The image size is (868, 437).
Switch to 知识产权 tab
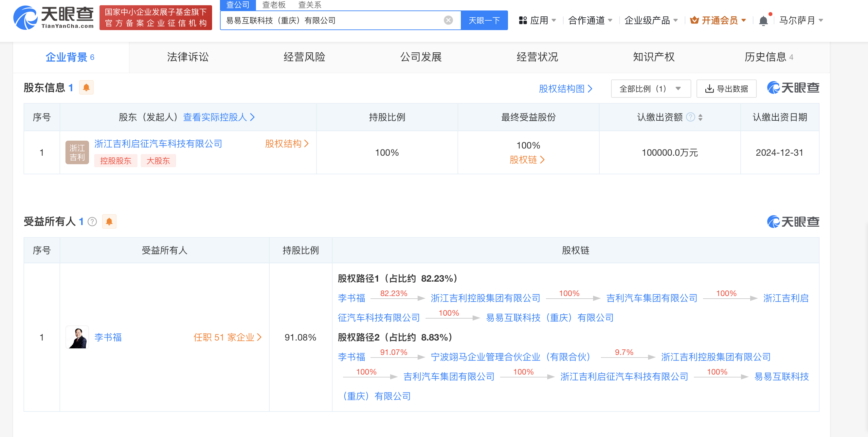pos(653,57)
